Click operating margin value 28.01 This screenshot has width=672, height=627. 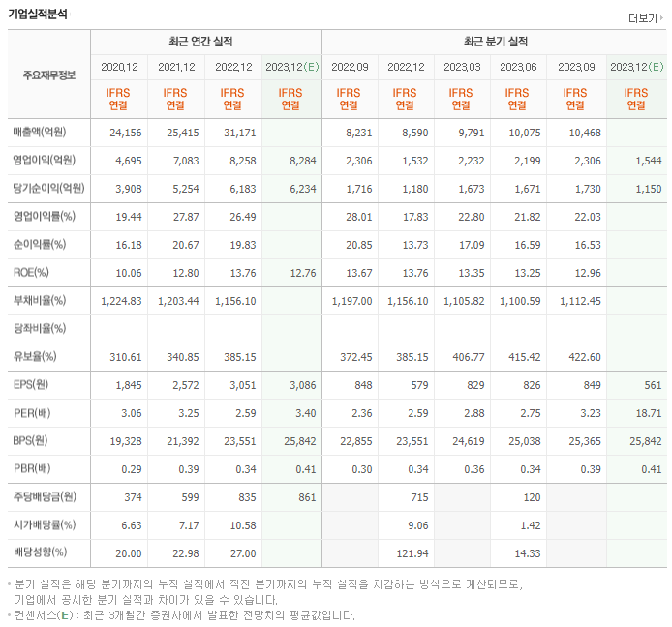pos(358,217)
